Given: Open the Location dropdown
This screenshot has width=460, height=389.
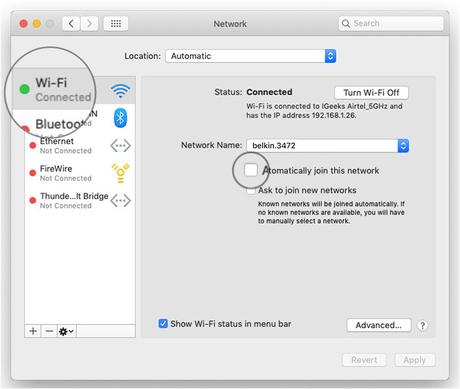Looking at the screenshot, I should (251, 56).
